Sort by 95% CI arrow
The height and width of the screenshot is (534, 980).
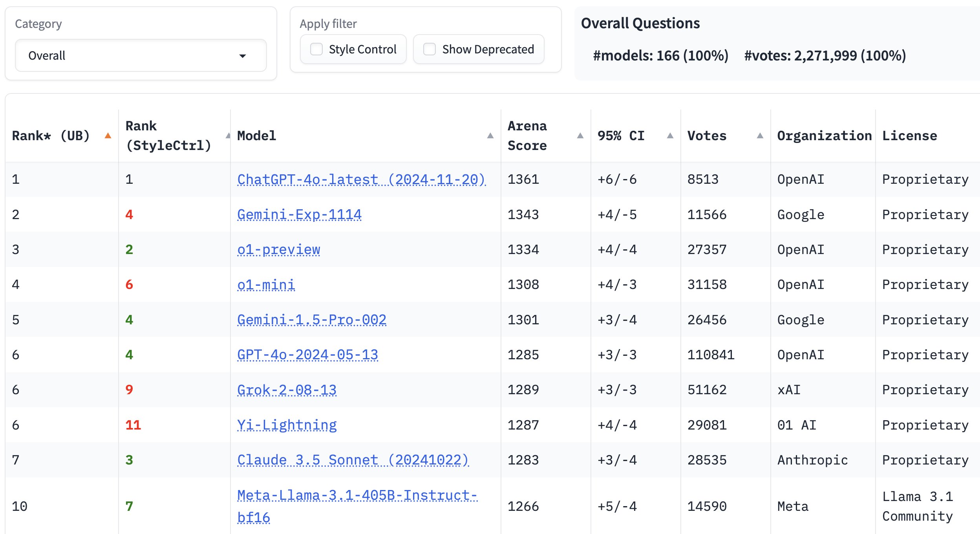(x=670, y=136)
